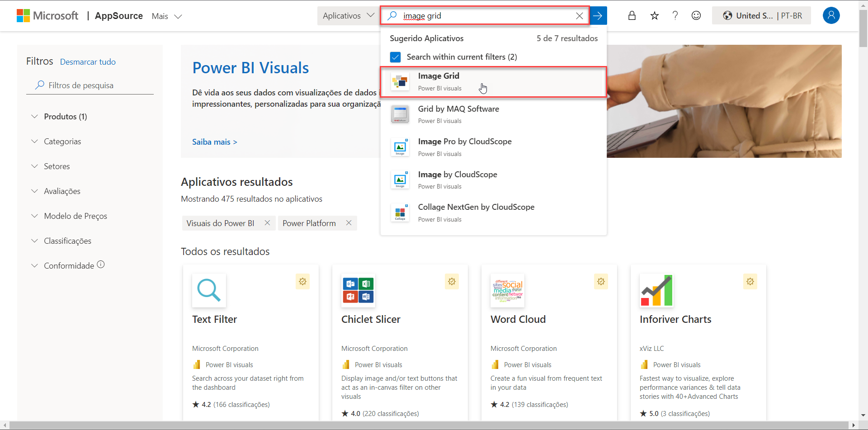Remove the Visuais do Power BI filter chip
The image size is (868, 430).
click(x=267, y=223)
